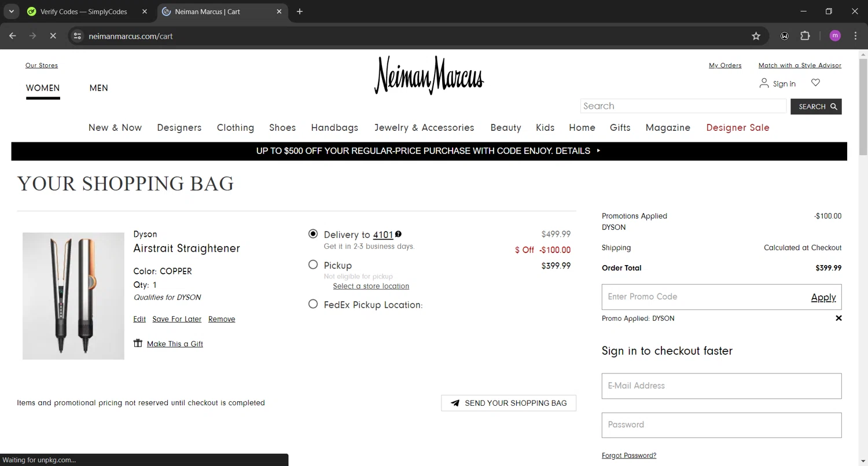Click the gift box icon
The image size is (868, 466).
tap(138, 343)
